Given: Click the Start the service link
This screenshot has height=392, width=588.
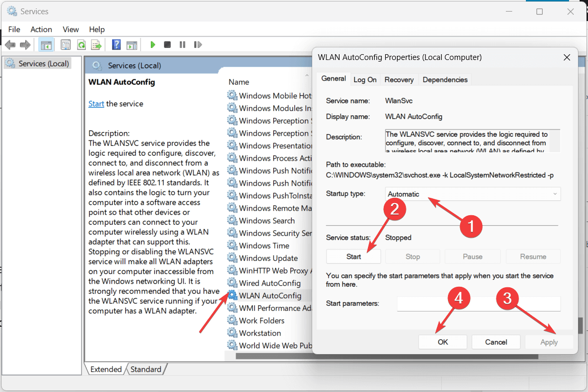Looking at the screenshot, I should 96,104.
